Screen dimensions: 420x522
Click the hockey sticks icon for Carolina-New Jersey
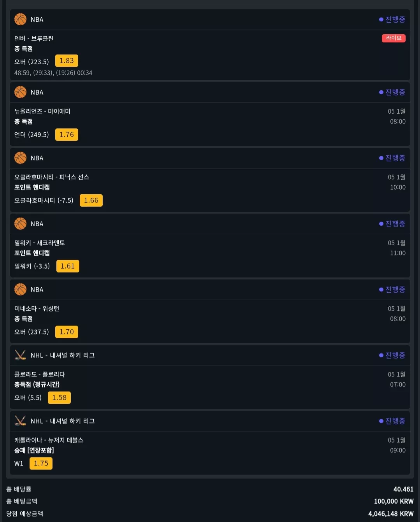[x=20, y=421]
